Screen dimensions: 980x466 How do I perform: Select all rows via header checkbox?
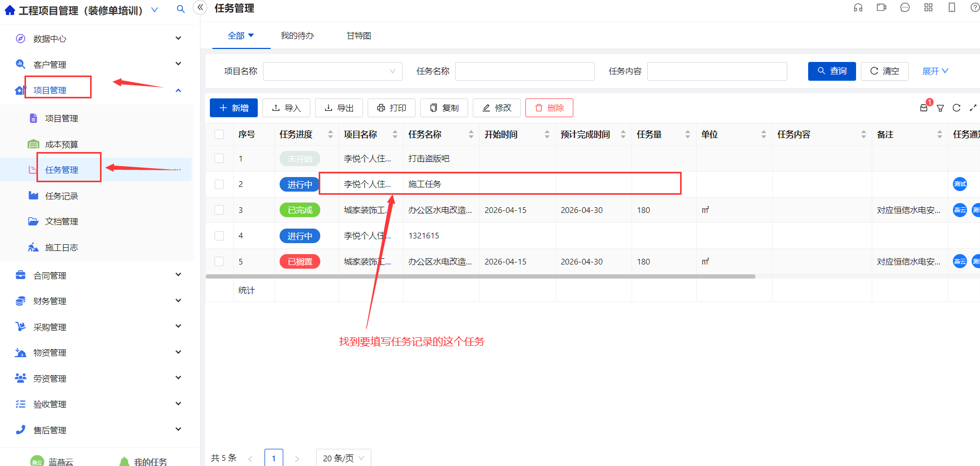point(219,134)
